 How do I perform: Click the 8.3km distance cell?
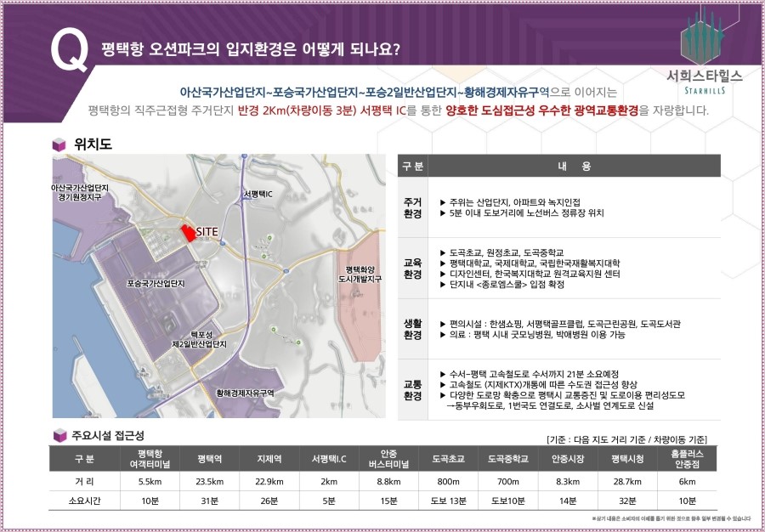tap(568, 482)
